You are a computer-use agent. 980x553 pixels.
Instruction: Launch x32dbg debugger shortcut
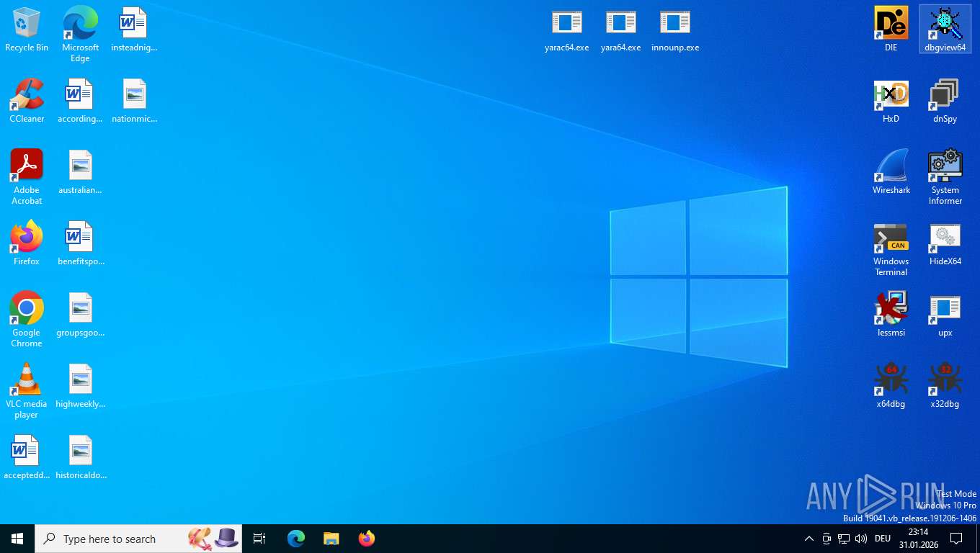click(945, 386)
